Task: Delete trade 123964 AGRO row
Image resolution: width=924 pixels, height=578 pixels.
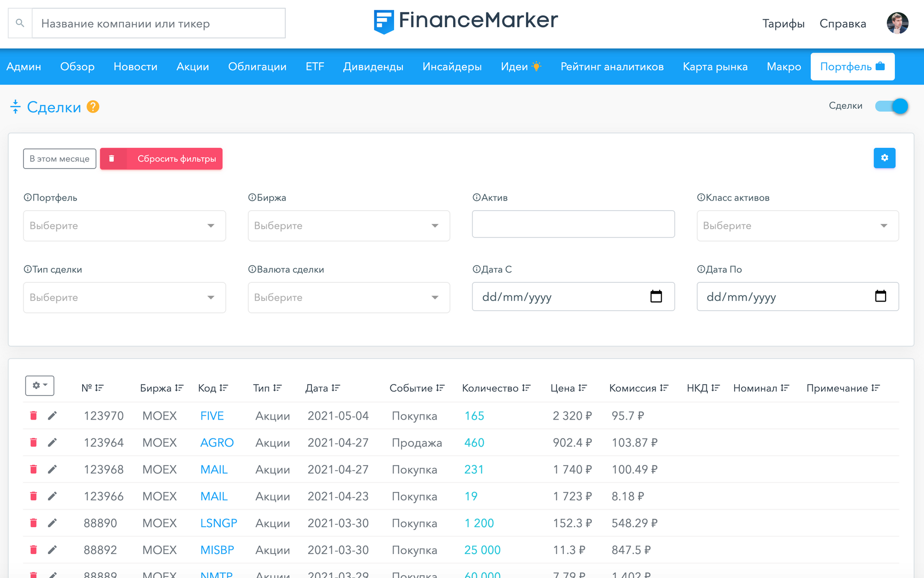Action: [x=33, y=442]
